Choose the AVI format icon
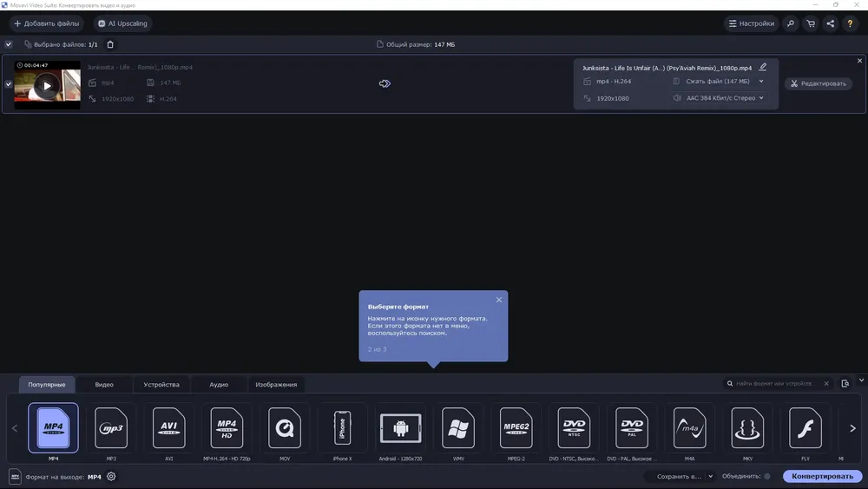Viewport: 868px width, 489px height. [169, 427]
